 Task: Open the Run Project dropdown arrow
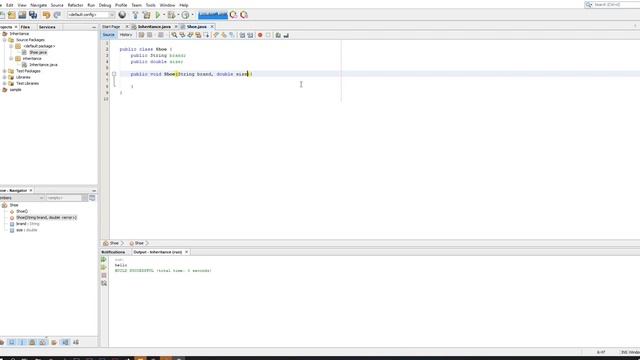[164, 15]
